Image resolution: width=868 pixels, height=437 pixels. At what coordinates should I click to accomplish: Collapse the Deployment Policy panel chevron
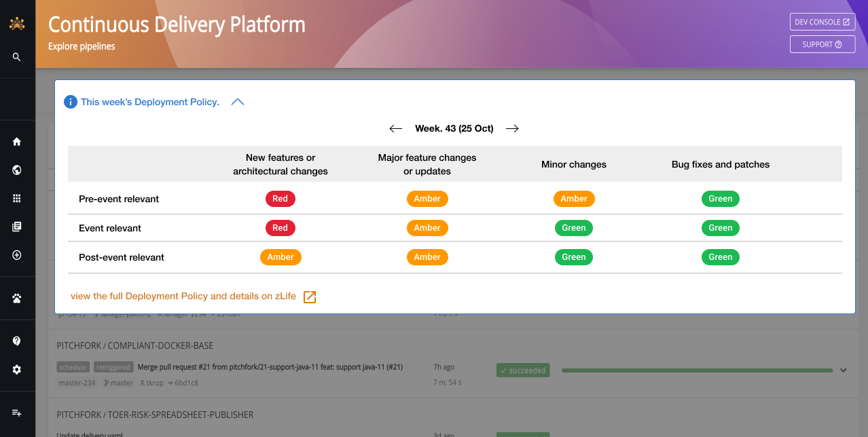(x=237, y=102)
